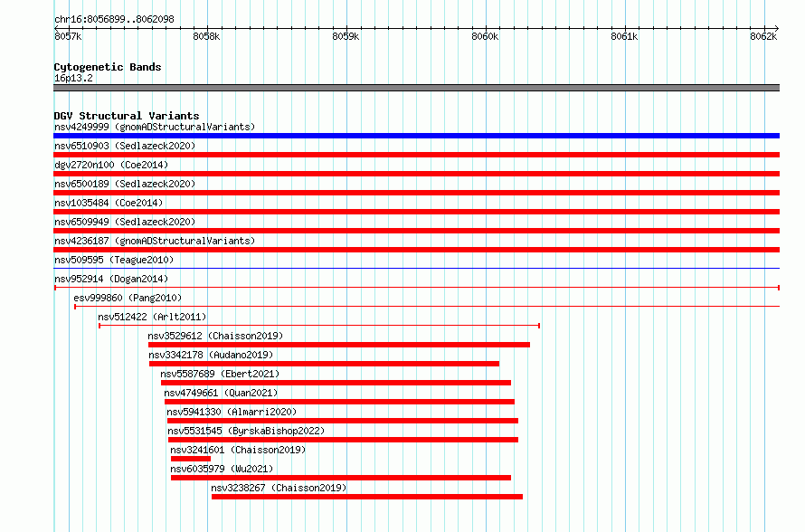The image size is (805, 532).
Task: Click the nsv5941330 (Almarri2020) label
Action: [x=232, y=412]
